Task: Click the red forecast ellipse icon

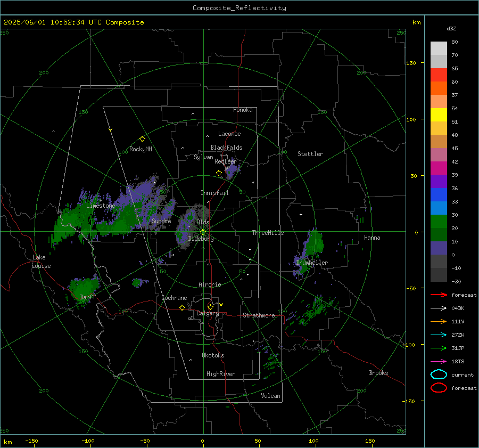Action: [x=439, y=388]
